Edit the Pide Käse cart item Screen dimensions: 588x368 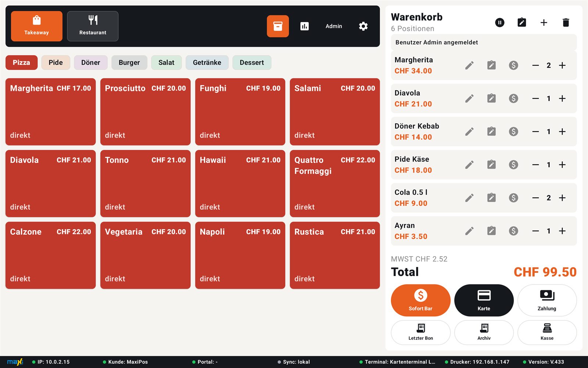[x=469, y=165]
